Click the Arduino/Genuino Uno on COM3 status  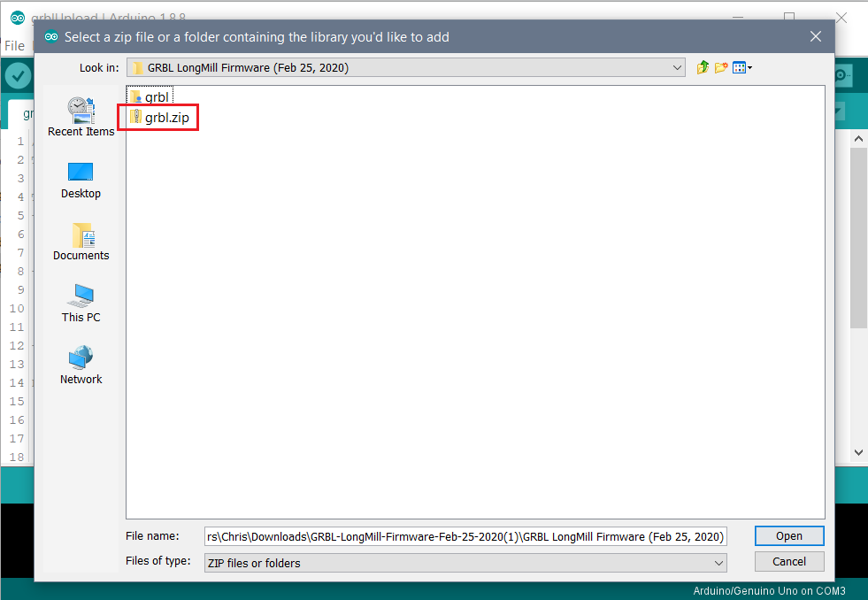769,590
